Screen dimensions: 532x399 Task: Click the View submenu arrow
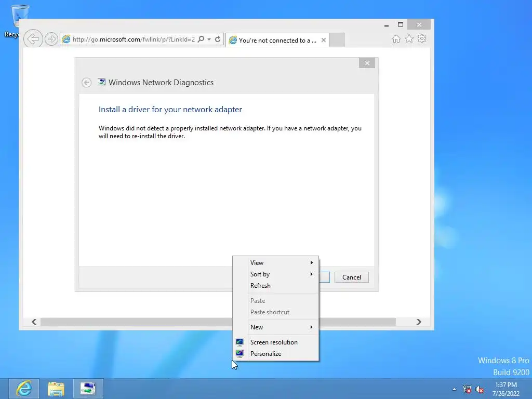pyautogui.click(x=312, y=262)
